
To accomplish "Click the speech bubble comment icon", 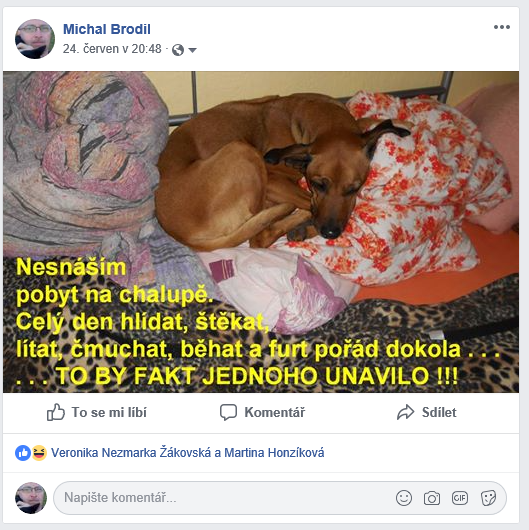I will 228,412.
